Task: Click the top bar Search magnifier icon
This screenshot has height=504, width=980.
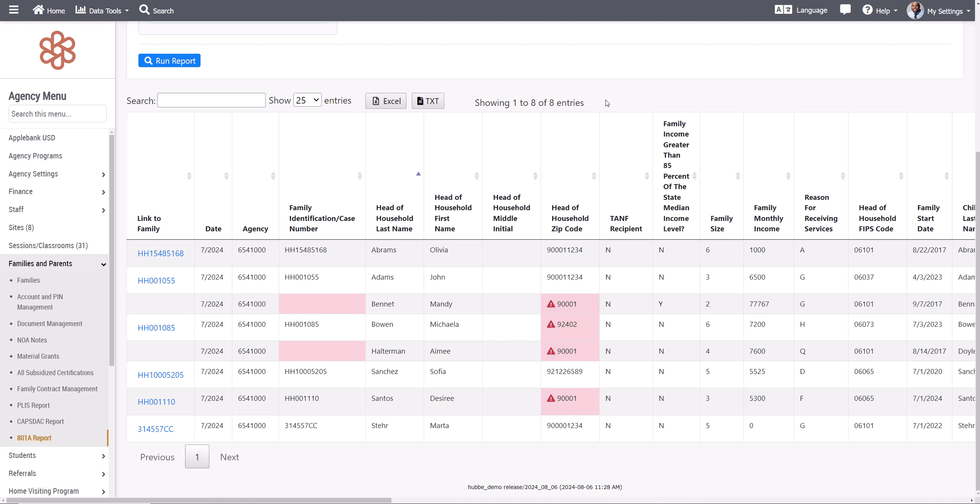Action: (x=144, y=10)
